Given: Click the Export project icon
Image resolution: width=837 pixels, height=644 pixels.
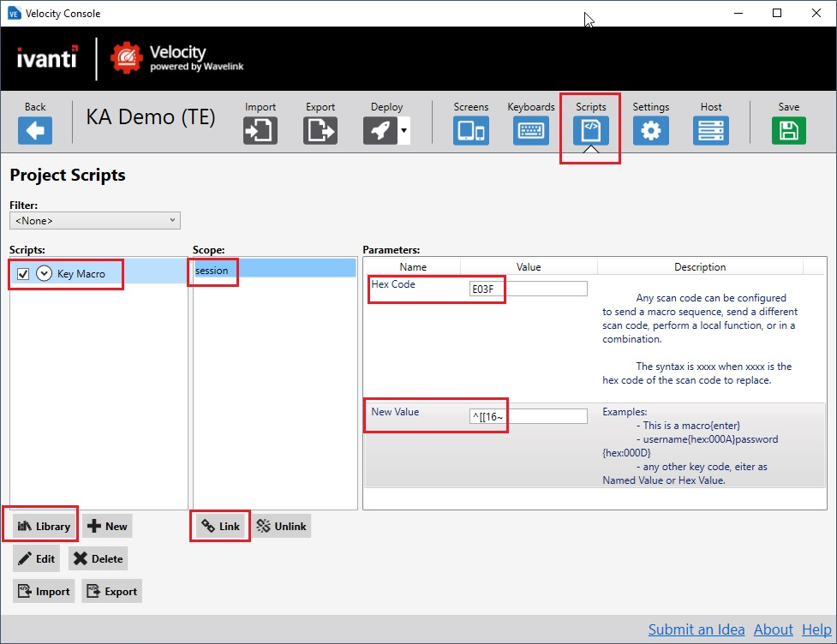Looking at the screenshot, I should click(320, 130).
